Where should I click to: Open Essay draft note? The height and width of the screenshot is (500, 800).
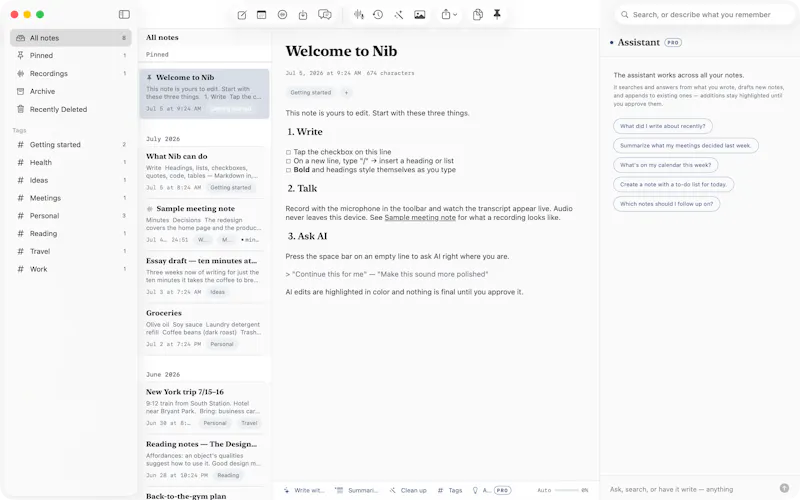pyautogui.click(x=204, y=277)
